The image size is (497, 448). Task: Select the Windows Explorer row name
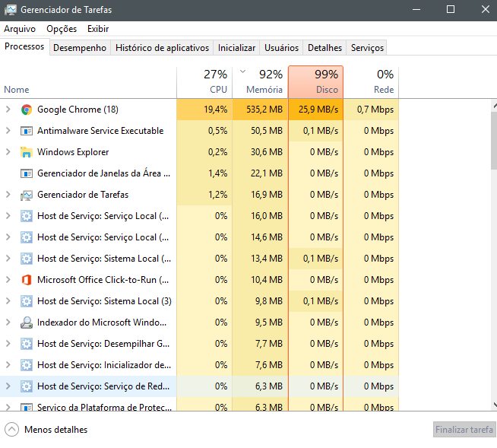click(73, 152)
